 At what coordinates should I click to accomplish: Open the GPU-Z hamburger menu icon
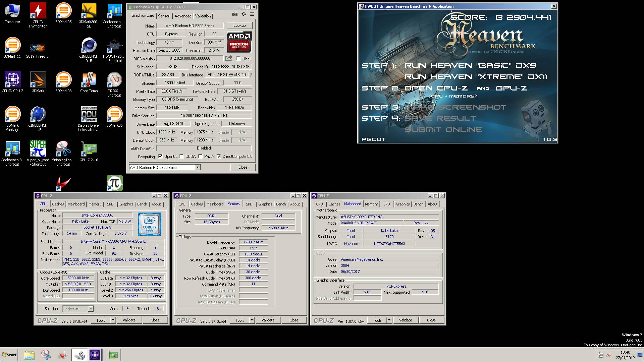click(x=252, y=14)
